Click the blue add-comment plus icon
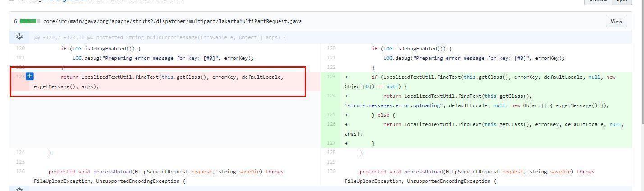The width and height of the screenshot is (644, 191). [x=30, y=77]
